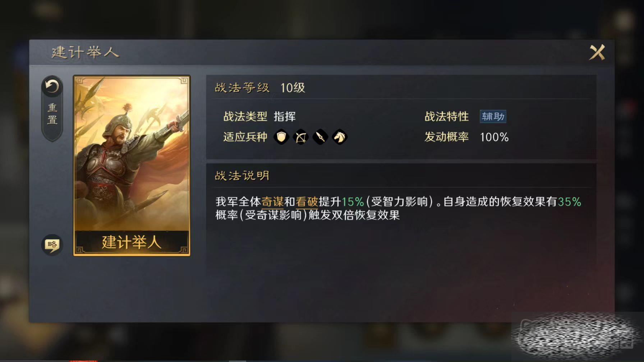Open the underlined 看破 keyword link
Screen dimensions: 644x362
[x=307, y=202]
